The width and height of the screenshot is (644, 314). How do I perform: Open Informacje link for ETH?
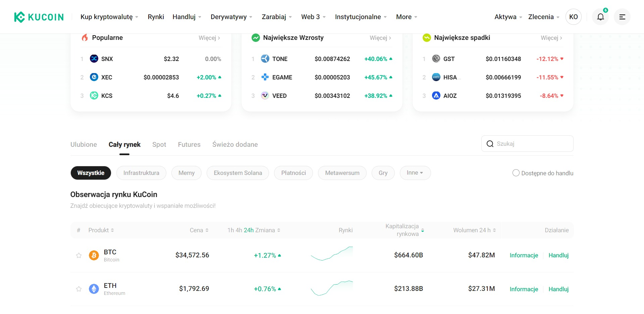524,289
